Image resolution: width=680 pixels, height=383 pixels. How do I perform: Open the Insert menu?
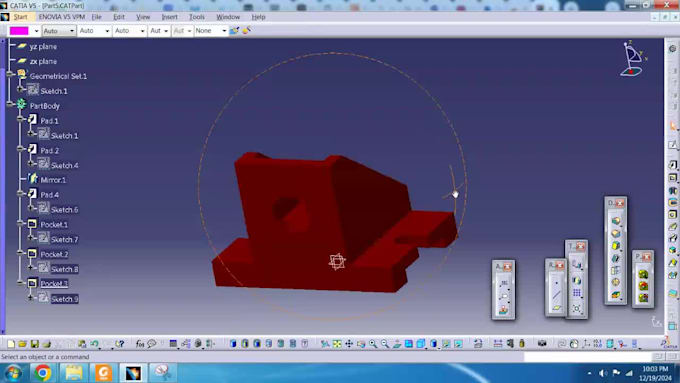(x=170, y=17)
